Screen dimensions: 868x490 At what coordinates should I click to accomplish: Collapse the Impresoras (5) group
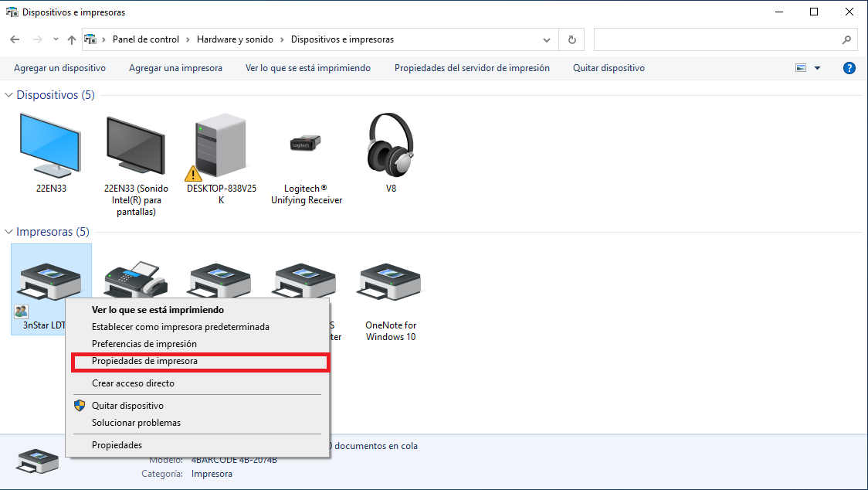click(x=8, y=232)
